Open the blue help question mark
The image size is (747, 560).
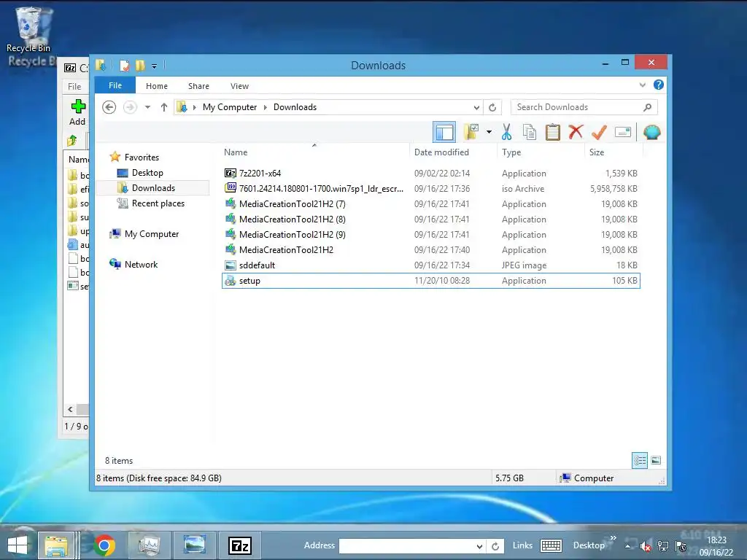(x=659, y=85)
